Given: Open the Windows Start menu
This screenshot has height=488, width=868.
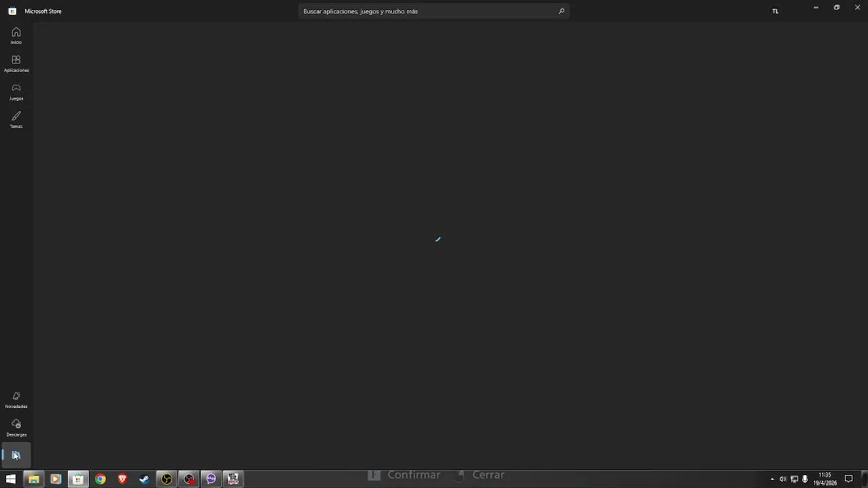Looking at the screenshot, I should [x=11, y=479].
